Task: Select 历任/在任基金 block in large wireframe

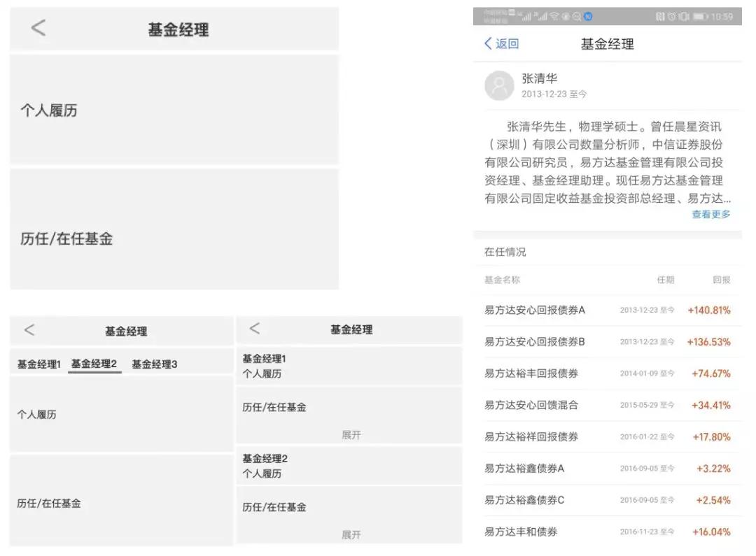Action: coord(174,229)
